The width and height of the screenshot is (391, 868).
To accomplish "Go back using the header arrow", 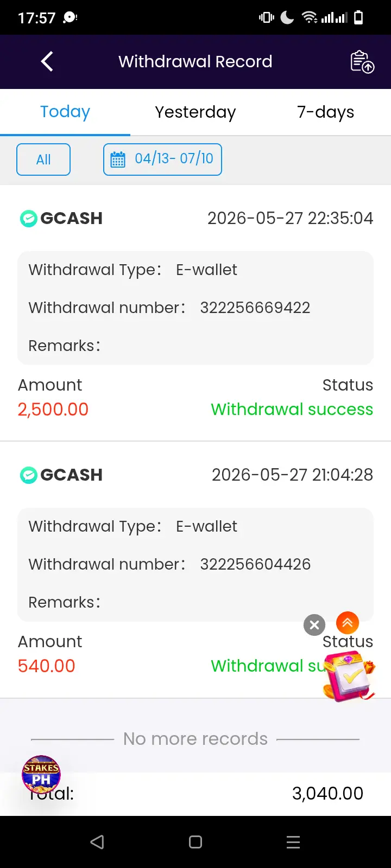I will tap(47, 61).
